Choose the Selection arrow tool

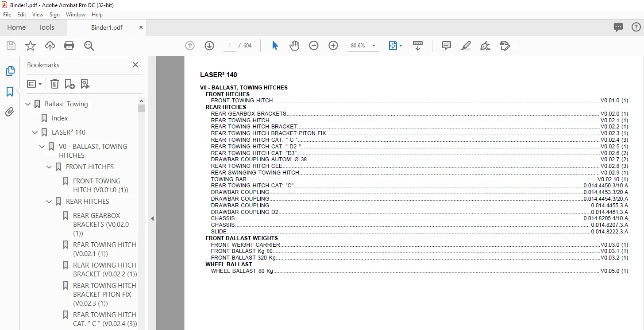[275, 46]
